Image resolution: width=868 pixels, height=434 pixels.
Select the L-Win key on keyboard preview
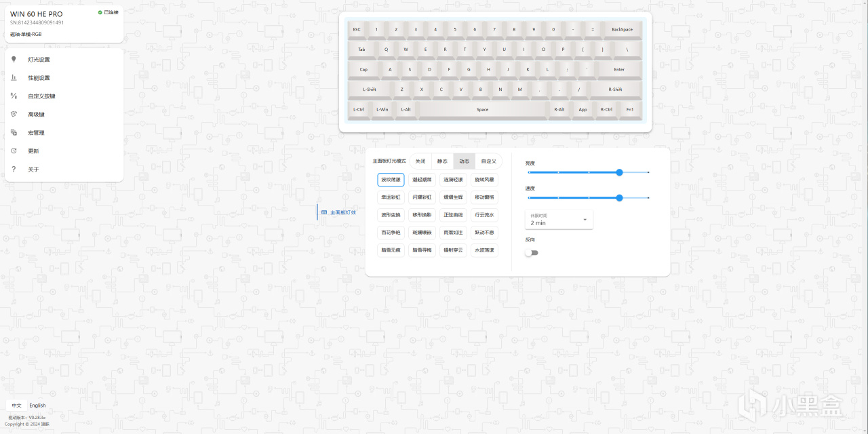382,109
